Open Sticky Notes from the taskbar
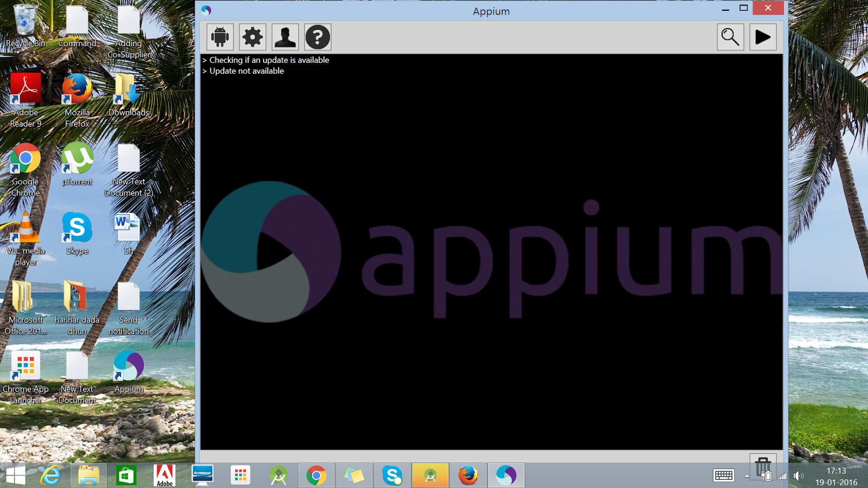868x488 pixels. (354, 476)
